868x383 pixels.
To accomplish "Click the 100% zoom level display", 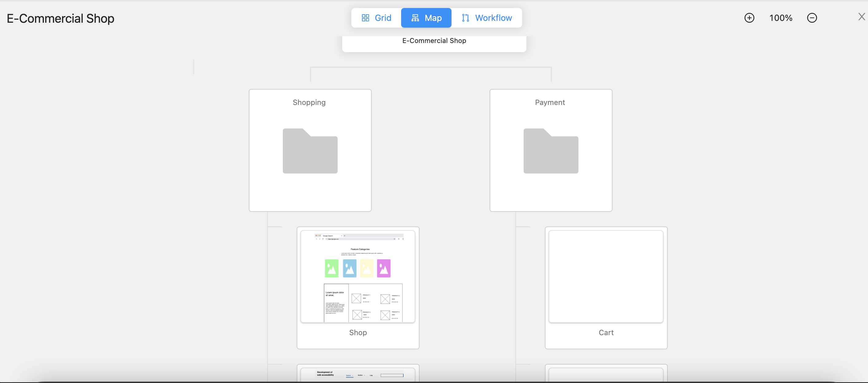I will [780, 18].
